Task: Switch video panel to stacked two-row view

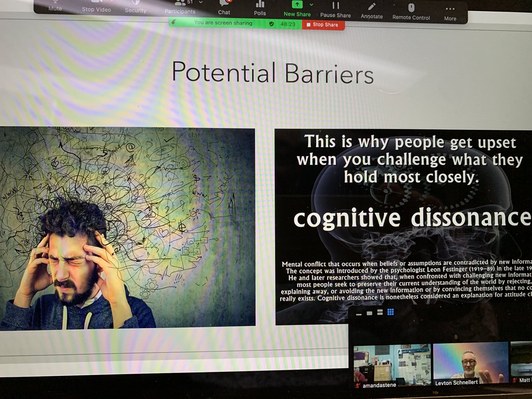Action: 380,313
